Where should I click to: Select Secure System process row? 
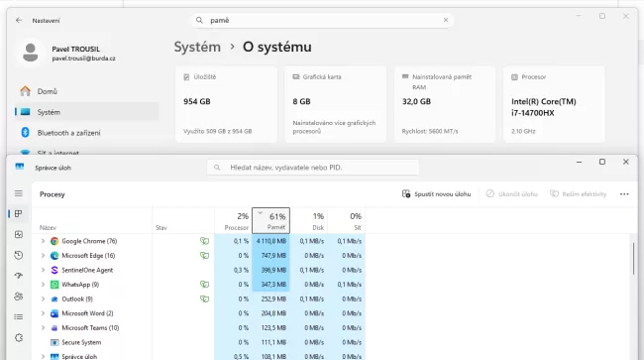pyautogui.click(x=198, y=342)
